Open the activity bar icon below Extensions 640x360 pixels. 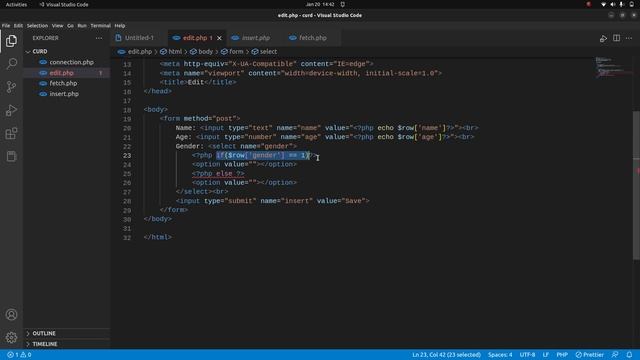[x=11, y=156]
